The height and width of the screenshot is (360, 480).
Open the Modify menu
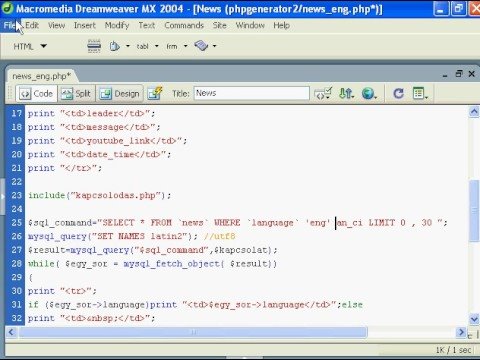coord(117,25)
